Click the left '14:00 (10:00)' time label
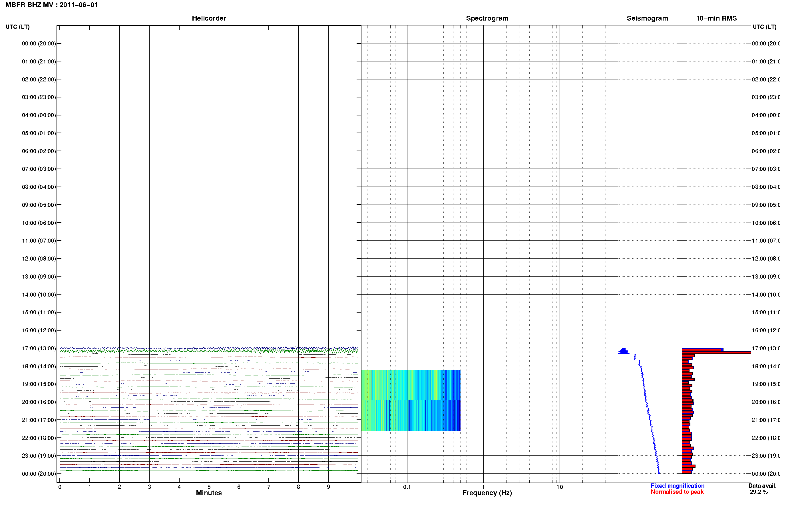The height and width of the screenshot is (508, 812). click(x=39, y=295)
